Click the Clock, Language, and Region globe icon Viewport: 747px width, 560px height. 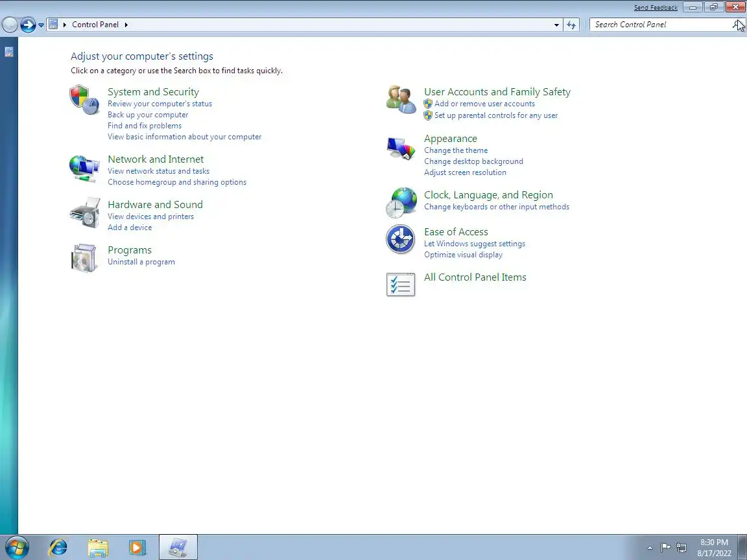[x=401, y=202]
